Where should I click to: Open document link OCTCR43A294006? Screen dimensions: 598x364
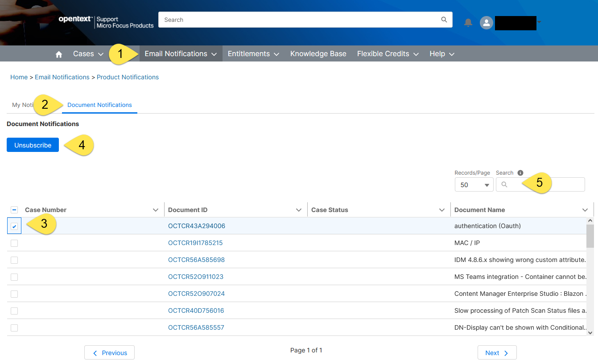tap(197, 226)
